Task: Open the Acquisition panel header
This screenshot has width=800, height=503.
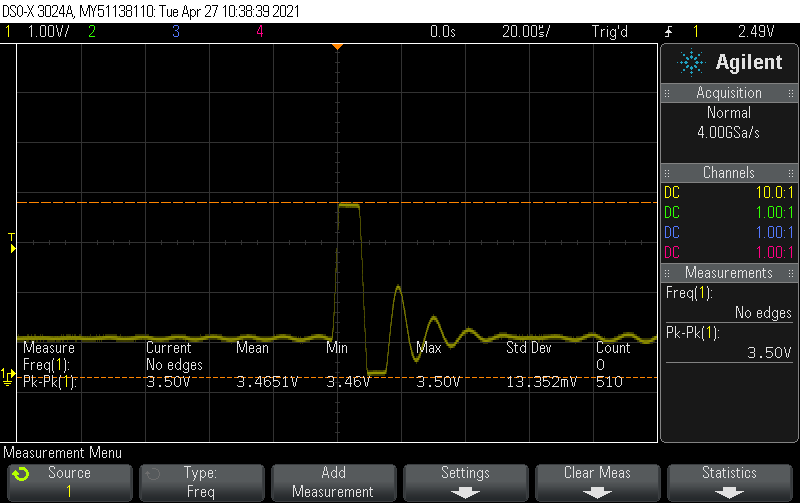Action: click(x=729, y=93)
